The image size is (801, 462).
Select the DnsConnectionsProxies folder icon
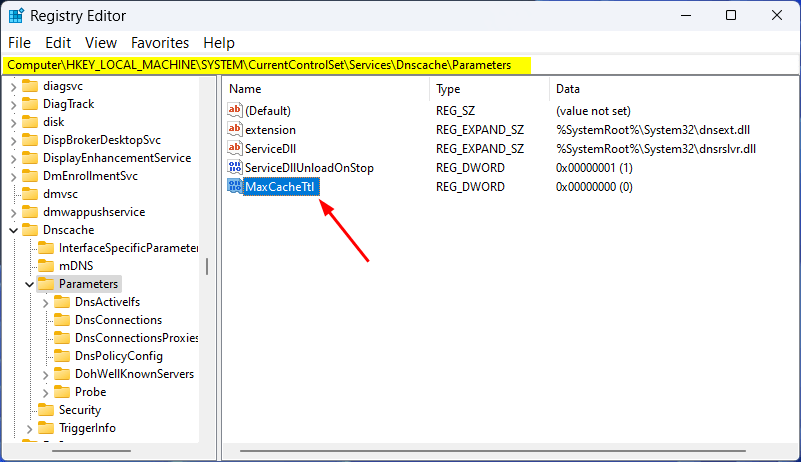[x=62, y=338]
